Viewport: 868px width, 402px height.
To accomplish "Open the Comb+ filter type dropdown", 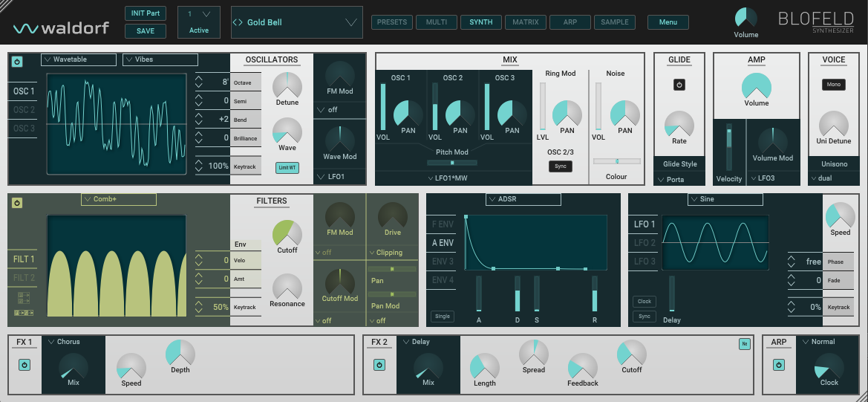I will point(119,199).
